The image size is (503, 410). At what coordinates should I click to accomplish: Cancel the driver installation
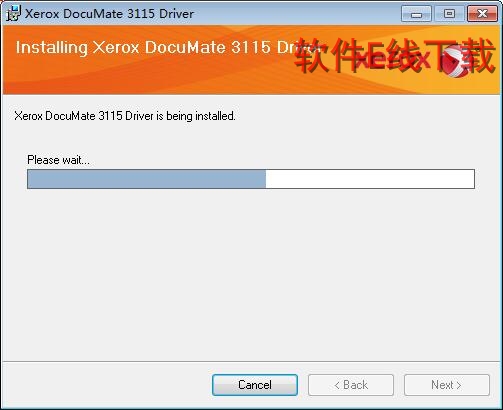pos(255,385)
